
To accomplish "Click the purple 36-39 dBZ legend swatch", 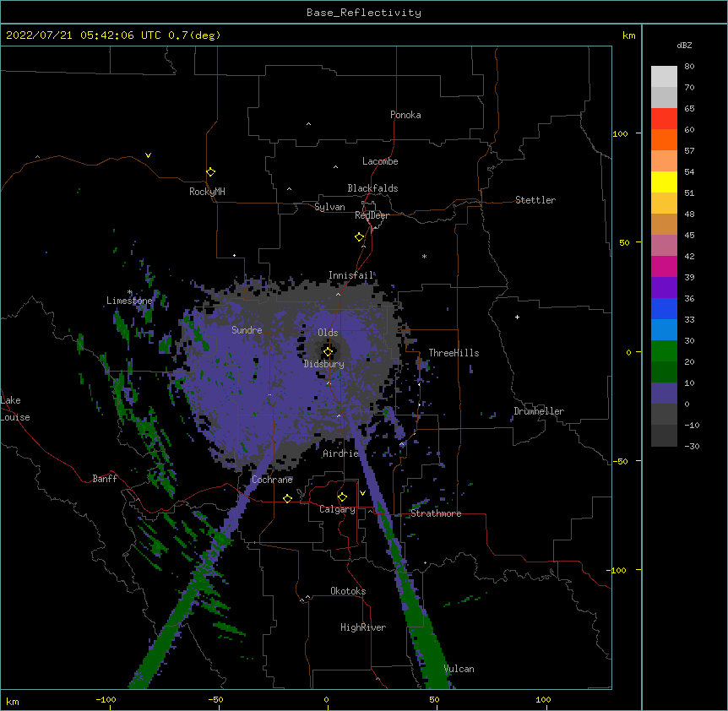I will point(664,288).
